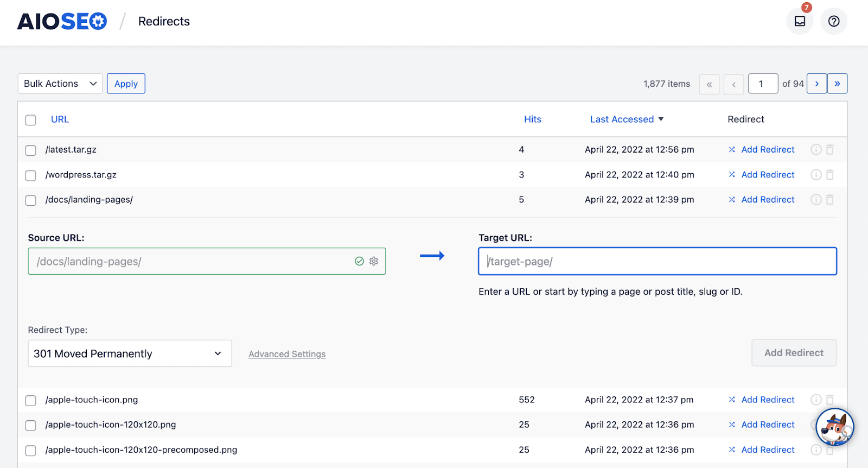Sort the table by Hits column

point(532,119)
